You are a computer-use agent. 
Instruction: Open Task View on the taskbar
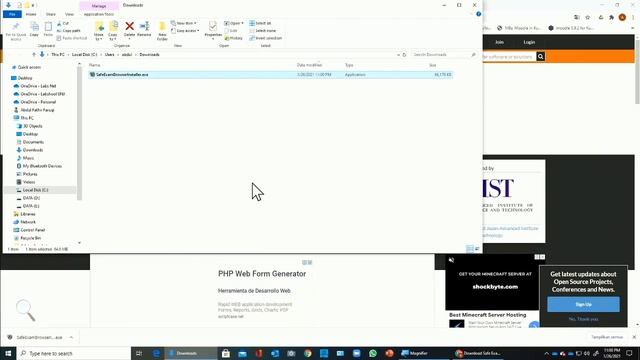(x=139, y=353)
